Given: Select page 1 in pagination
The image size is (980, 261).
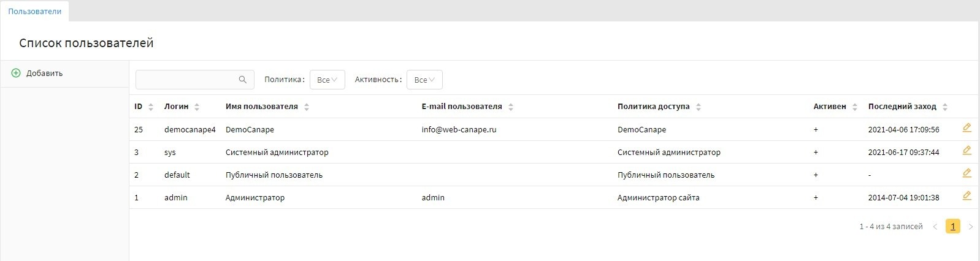Looking at the screenshot, I should [952, 227].
